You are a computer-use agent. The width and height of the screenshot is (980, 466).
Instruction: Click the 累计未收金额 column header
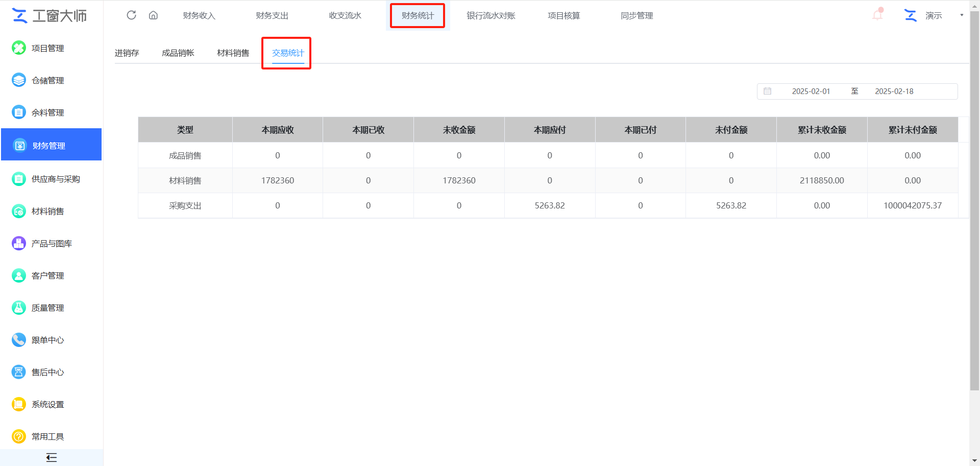tap(821, 130)
